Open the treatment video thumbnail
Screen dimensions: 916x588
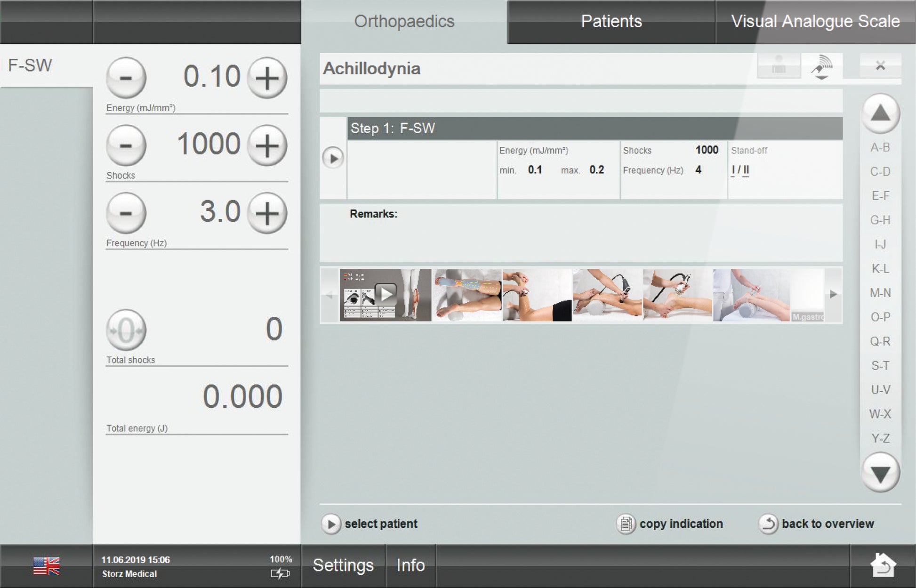[385, 295]
